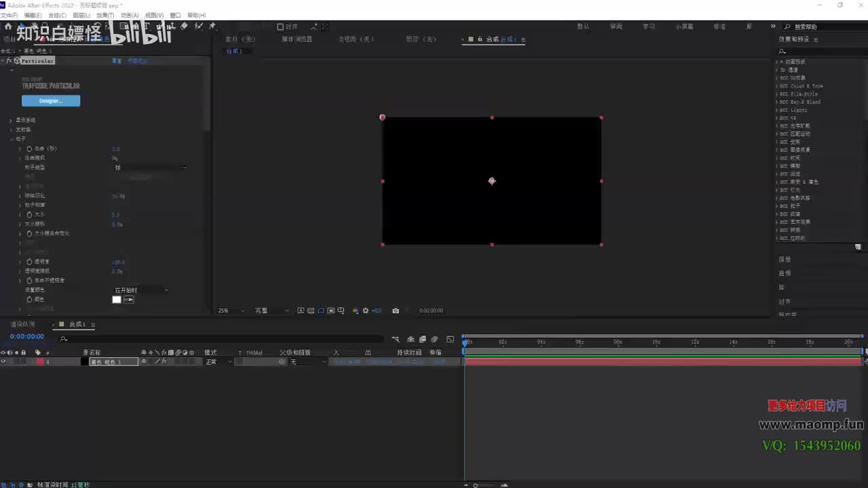Click the parent pick whip icon

(282, 362)
